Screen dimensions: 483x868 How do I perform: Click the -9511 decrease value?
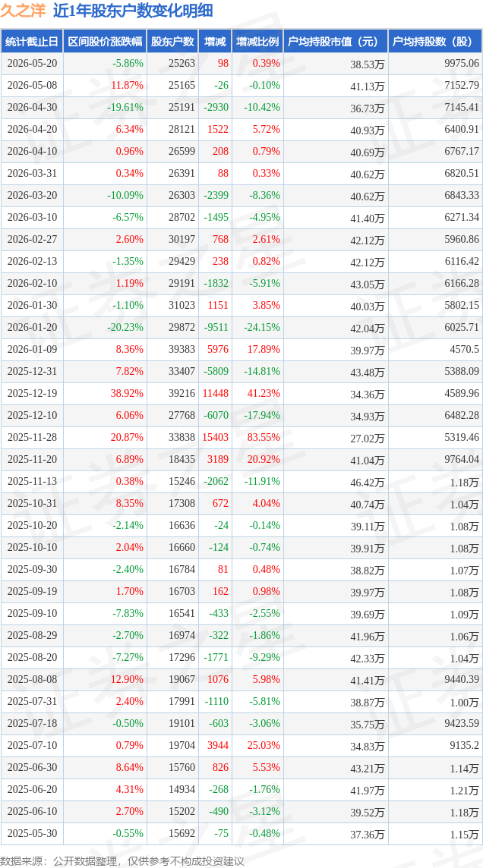point(216,327)
